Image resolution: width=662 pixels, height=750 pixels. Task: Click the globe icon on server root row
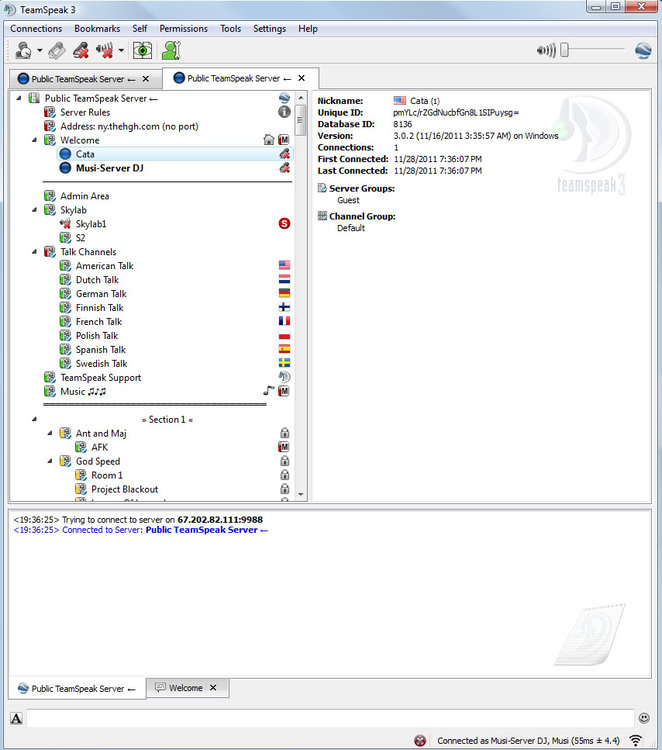[x=284, y=98]
